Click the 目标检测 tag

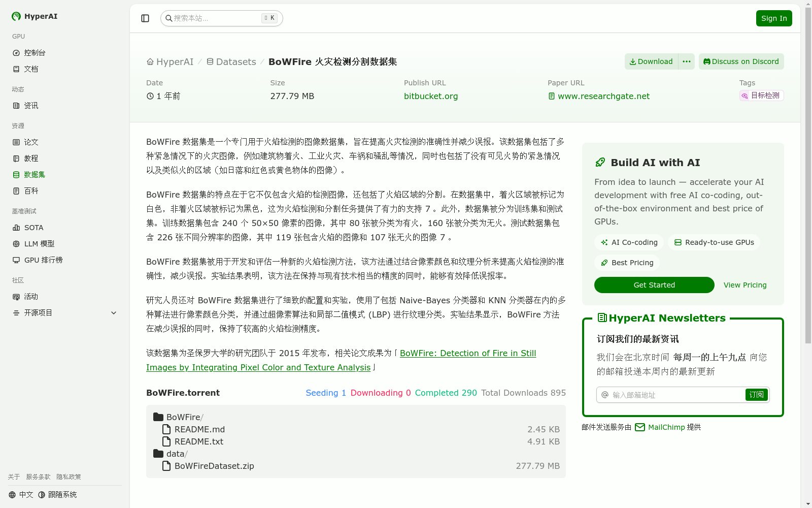point(761,96)
